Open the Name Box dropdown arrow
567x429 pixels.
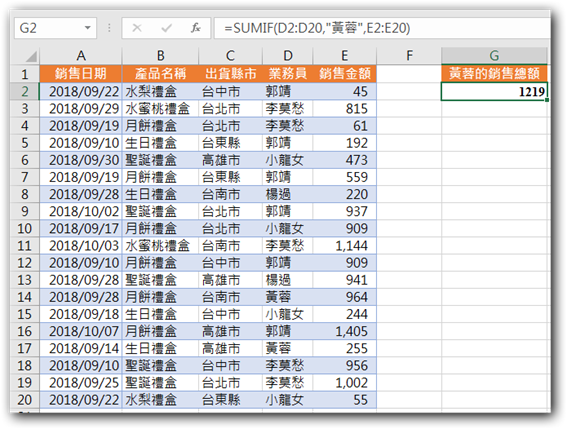point(88,28)
